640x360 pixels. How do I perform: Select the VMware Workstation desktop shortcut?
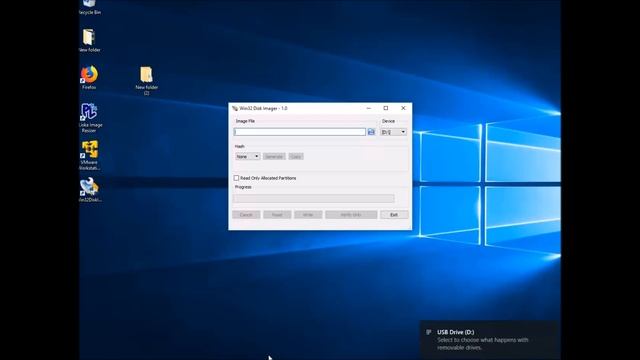[89, 155]
